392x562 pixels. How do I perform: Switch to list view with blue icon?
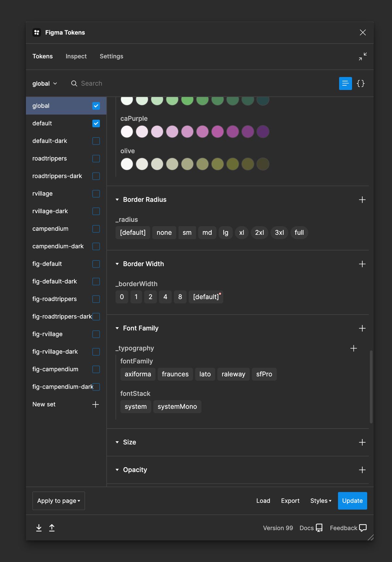345,83
